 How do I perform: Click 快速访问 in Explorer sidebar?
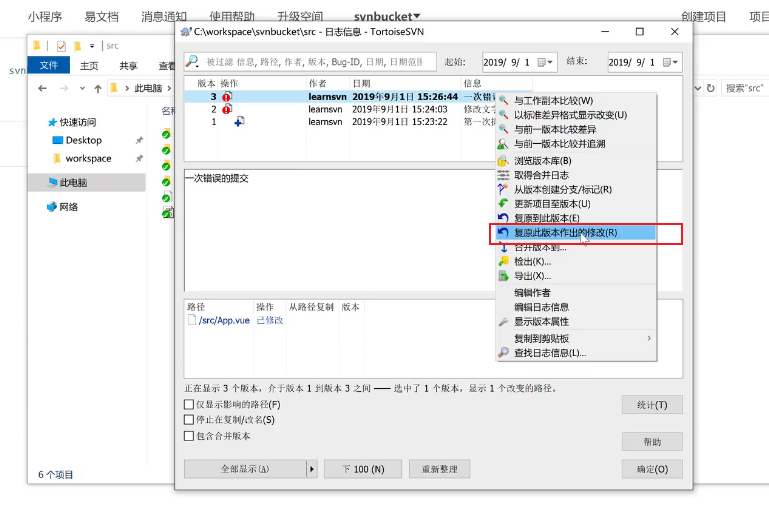click(77, 122)
